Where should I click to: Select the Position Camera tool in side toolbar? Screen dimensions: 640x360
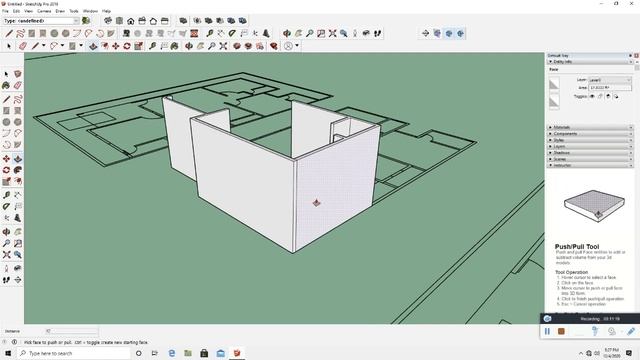[6, 269]
